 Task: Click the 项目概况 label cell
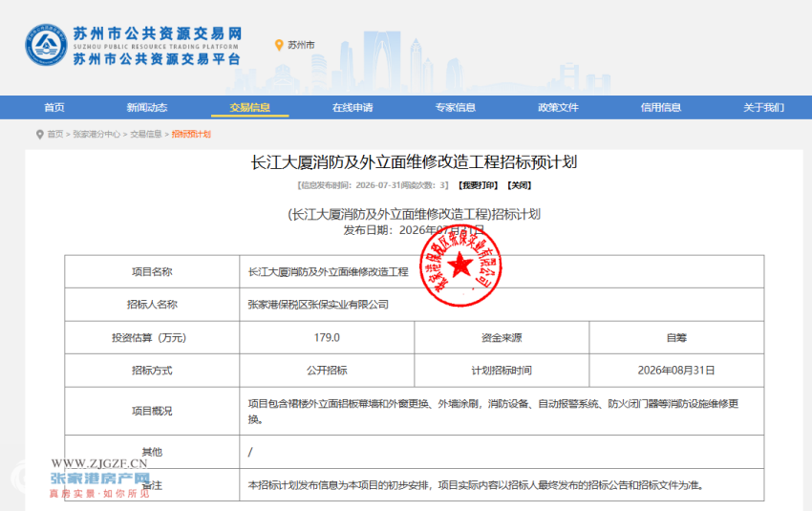pos(152,411)
